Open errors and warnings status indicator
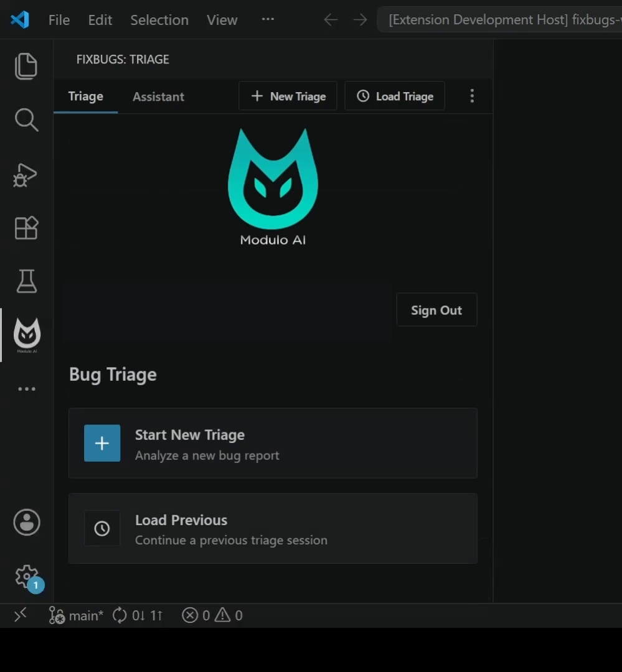This screenshot has width=622, height=672. click(x=212, y=615)
